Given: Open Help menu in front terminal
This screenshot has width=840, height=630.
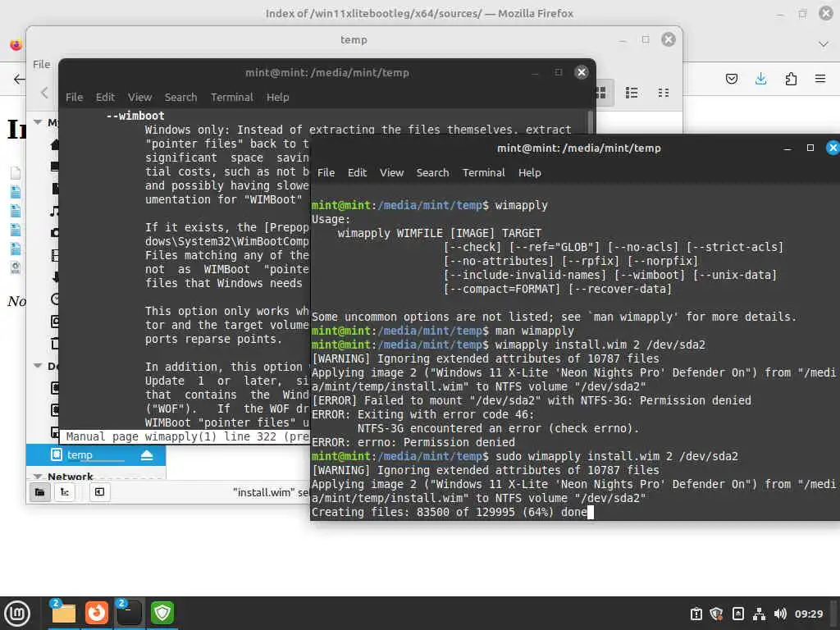Looking at the screenshot, I should tap(529, 172).
